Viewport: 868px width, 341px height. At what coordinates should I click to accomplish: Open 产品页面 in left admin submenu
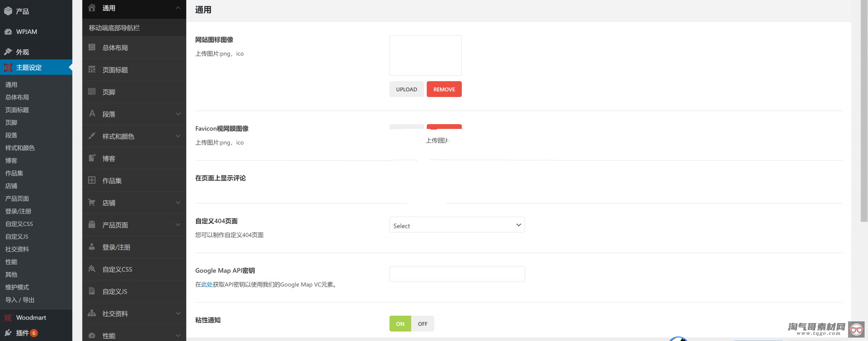tap(17, 199)
